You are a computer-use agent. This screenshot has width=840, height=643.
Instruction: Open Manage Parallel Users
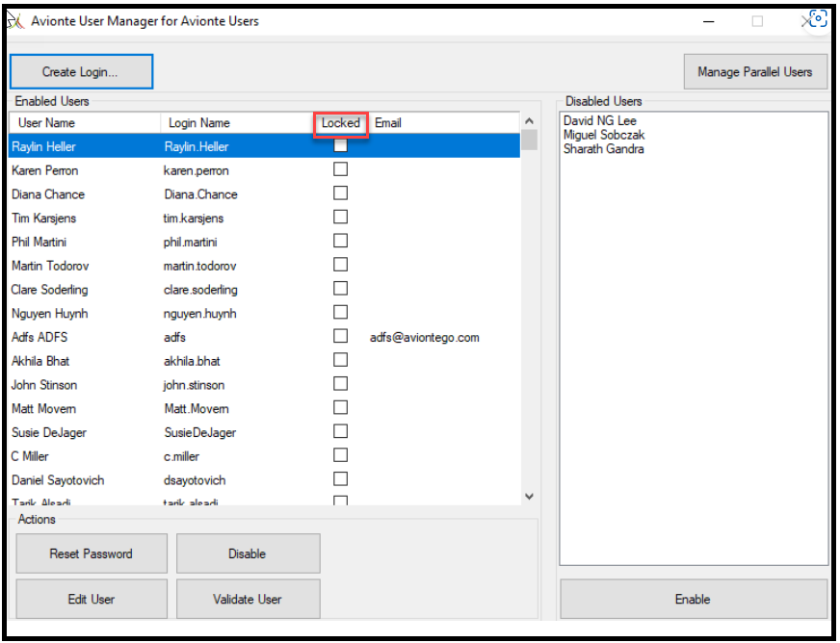pos(755,72)
